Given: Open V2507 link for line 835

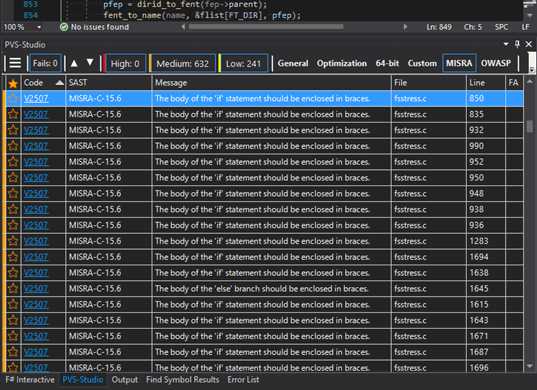Looking at the screenshot, I should [x=36, y=114].
